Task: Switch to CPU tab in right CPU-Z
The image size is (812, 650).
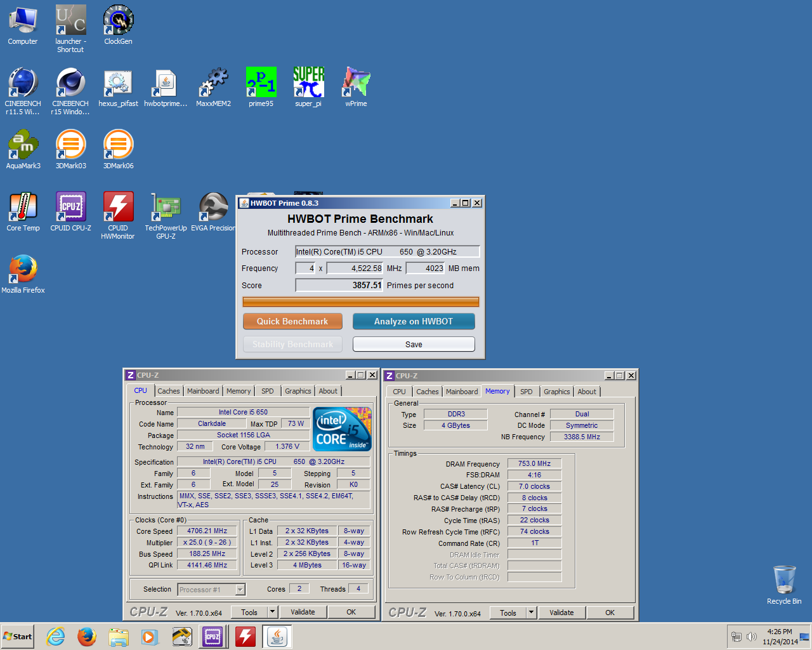Action: (399, 392)
